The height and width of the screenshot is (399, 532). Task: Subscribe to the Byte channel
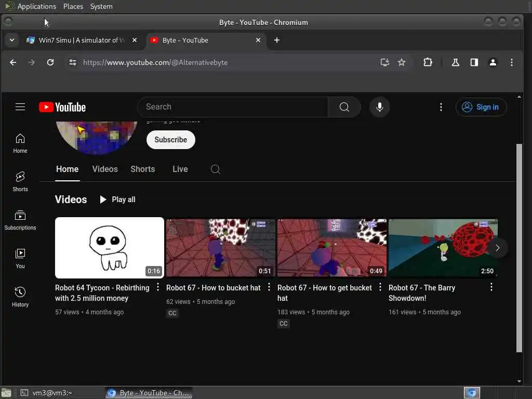click(170, 140)
